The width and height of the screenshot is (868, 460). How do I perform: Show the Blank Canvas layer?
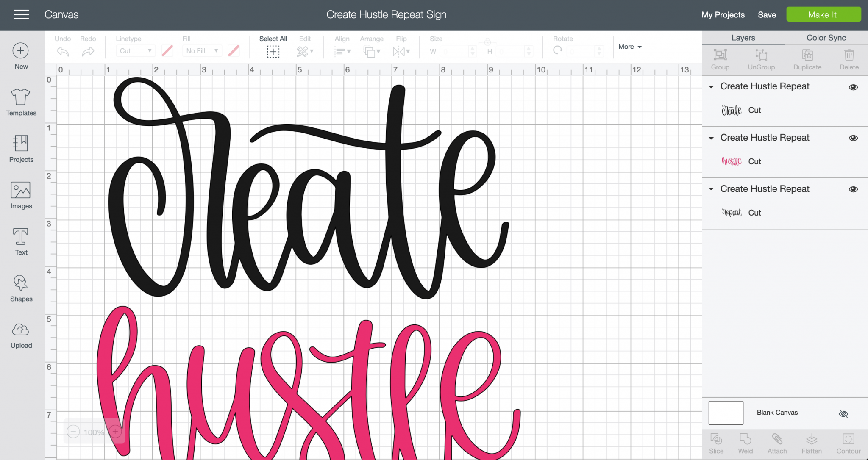(x=843, y=413)
